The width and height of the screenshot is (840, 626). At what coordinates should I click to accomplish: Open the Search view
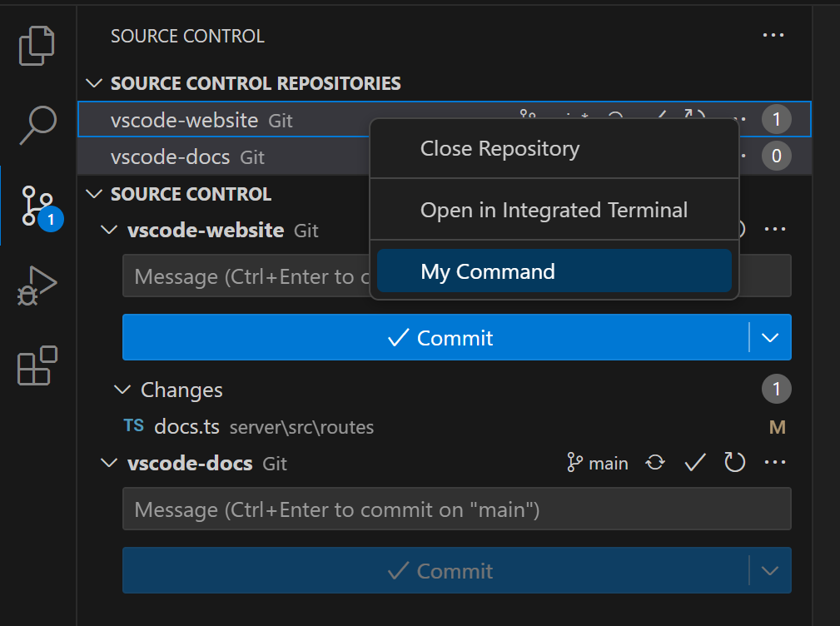click(37, 124)
